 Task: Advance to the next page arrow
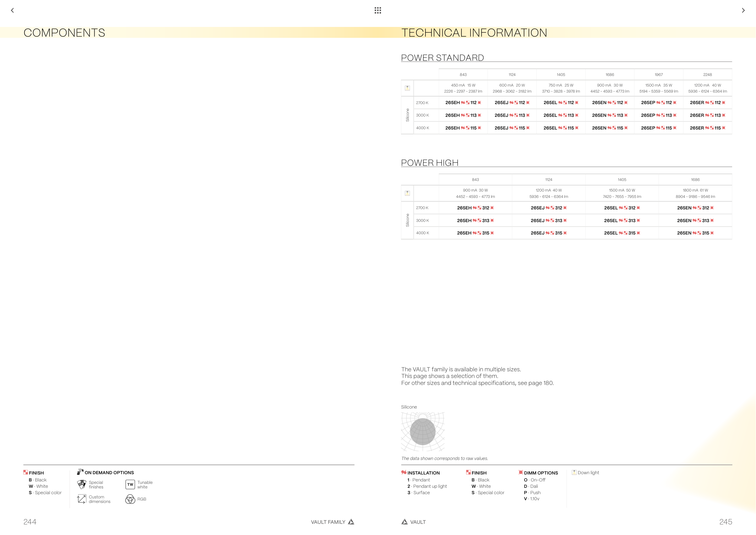[743, 10]
